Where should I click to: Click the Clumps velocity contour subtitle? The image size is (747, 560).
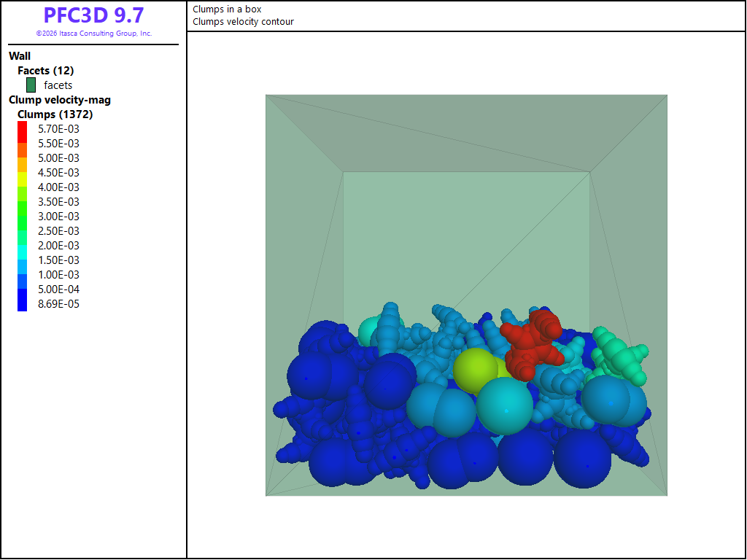[x=243, y=21]
